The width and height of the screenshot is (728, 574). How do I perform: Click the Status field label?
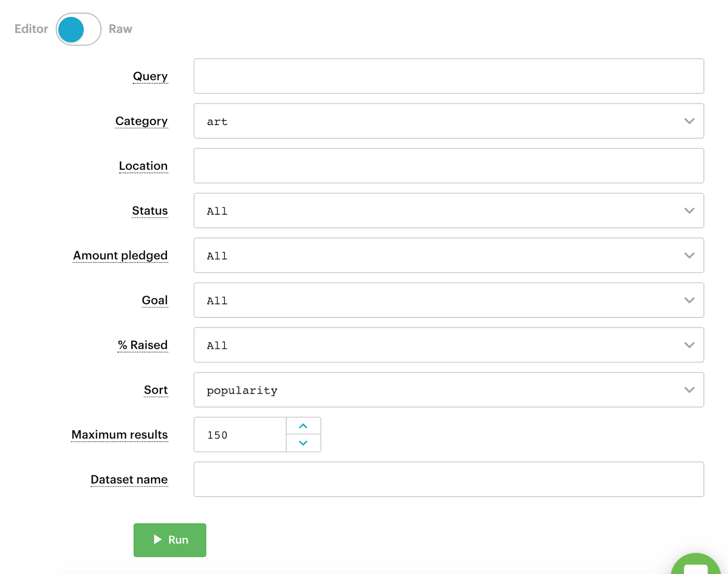(x=150, y=211)
